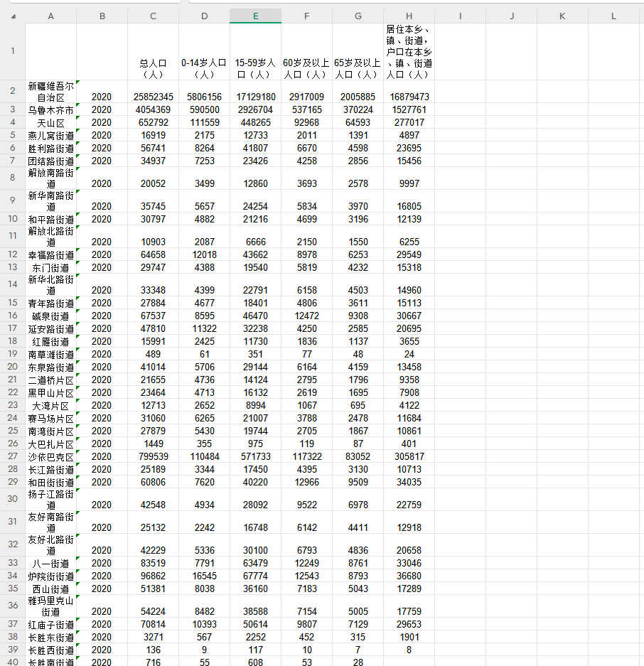
Task: Click the value 799539 in column C
Action: (x=154, y=456)
